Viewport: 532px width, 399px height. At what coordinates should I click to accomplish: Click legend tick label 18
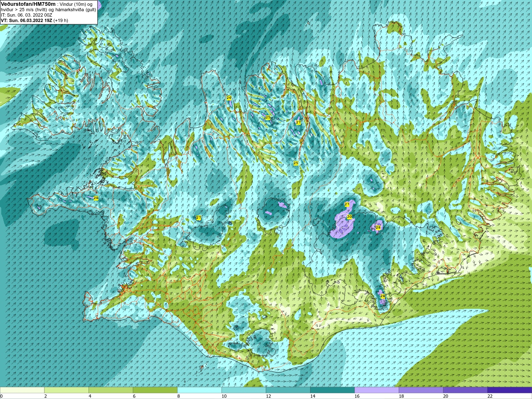click(x=401, y=396)
